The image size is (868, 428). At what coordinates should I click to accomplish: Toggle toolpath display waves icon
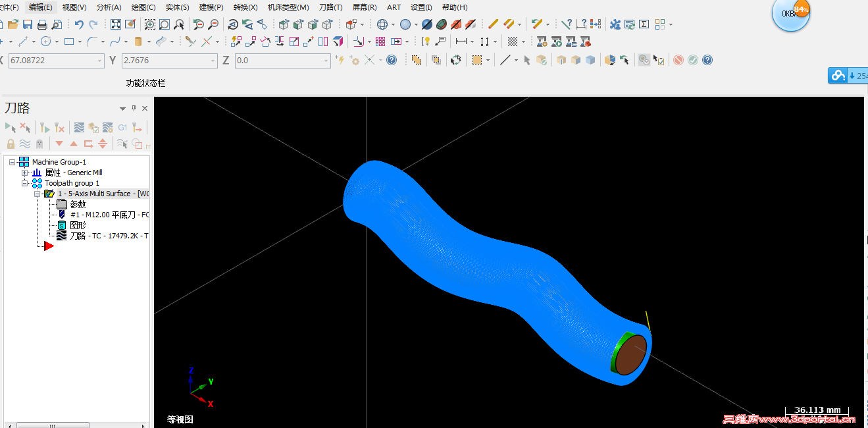click(x=25, y=144)
